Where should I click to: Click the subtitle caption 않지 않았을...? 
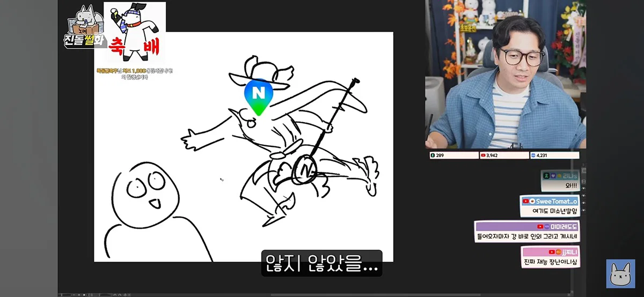(x=321, y=263)
